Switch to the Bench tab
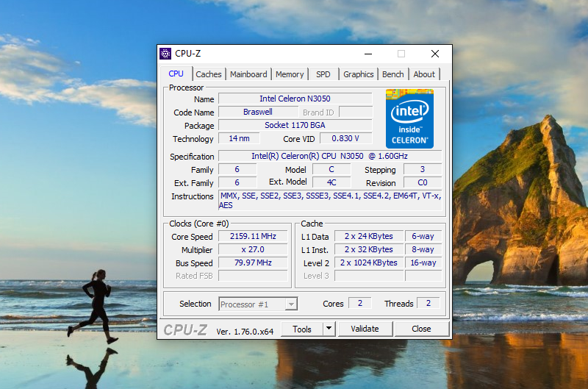588x389 pixels. point(393,74)
